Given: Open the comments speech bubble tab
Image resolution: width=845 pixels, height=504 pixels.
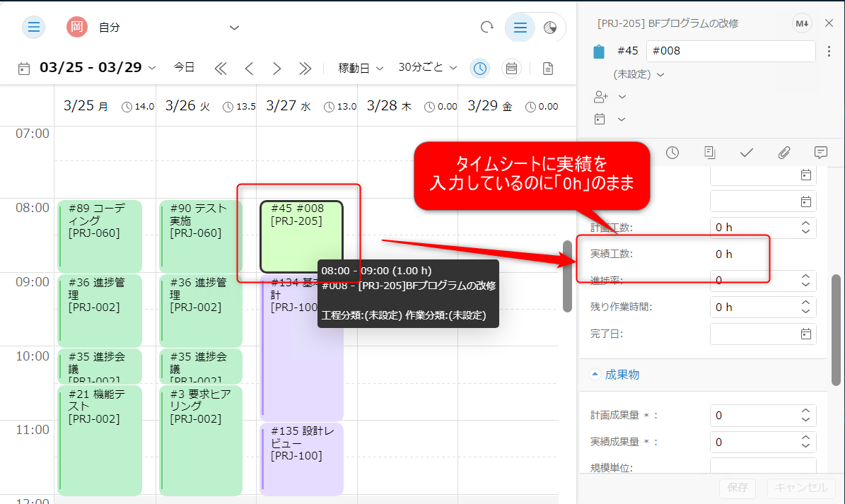Looking at the screenshot, I should 820,152.
